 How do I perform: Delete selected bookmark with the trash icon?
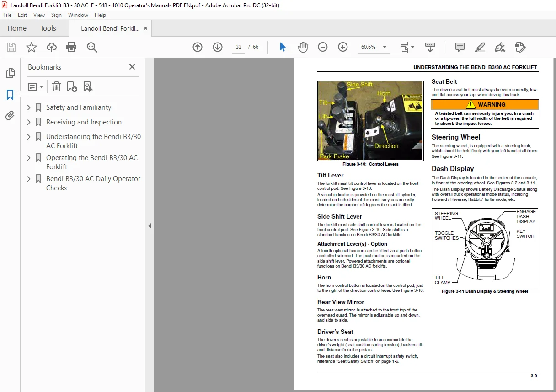[x=56, y=86]
